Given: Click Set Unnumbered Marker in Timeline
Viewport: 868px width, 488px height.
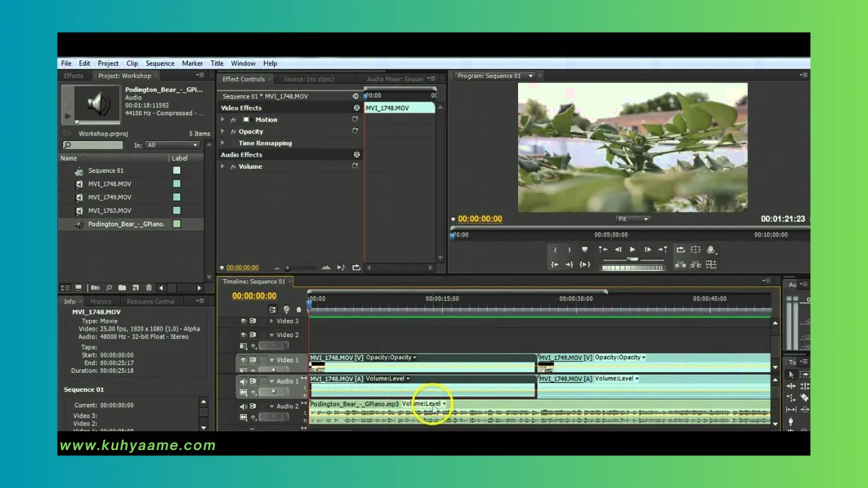Looking at the screenshot, I should (x=298, y=309).
